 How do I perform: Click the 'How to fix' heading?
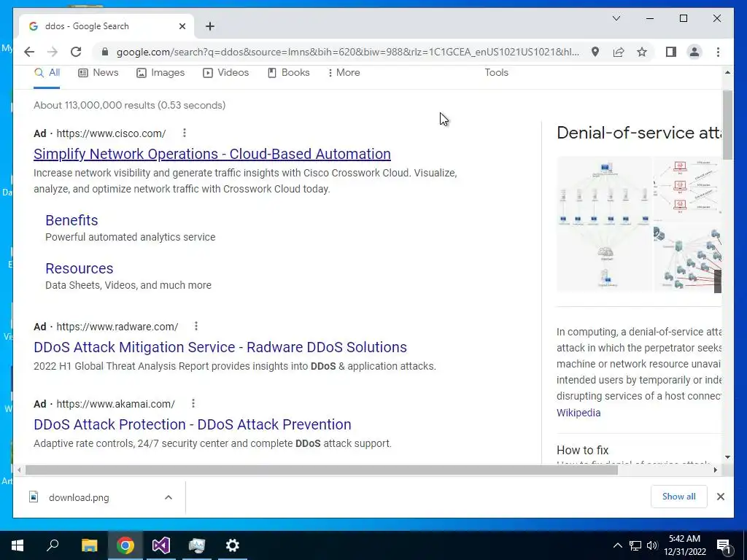[582, 450]
